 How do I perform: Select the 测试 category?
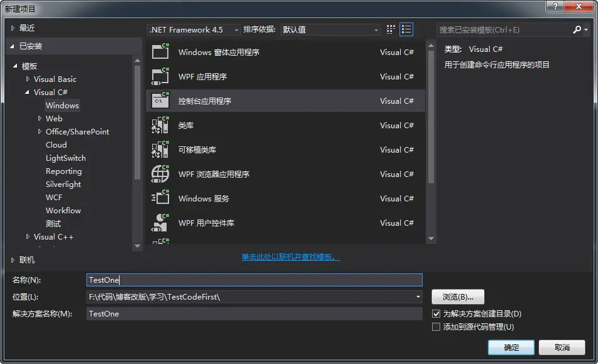[x=53, y=223]
